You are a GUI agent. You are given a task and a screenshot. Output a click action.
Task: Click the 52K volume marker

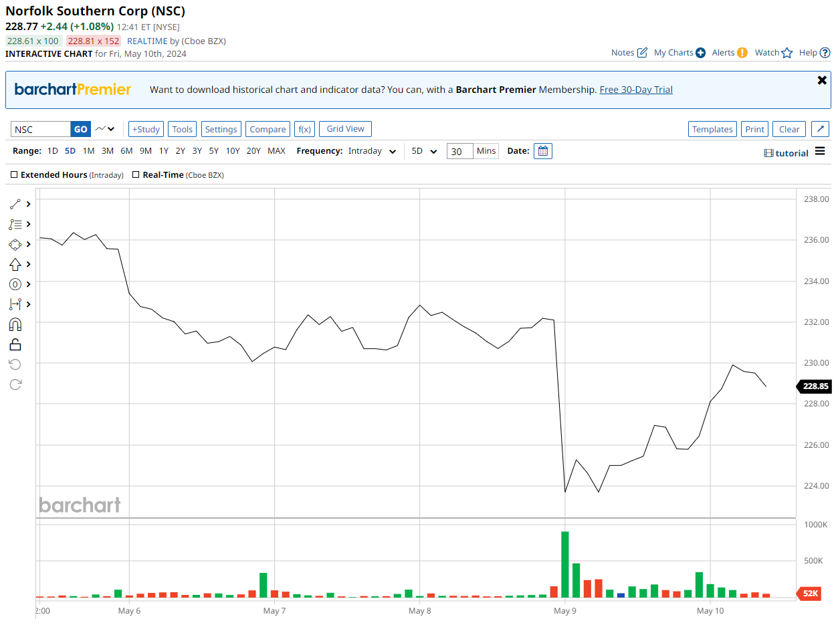[x=809, y=593]
